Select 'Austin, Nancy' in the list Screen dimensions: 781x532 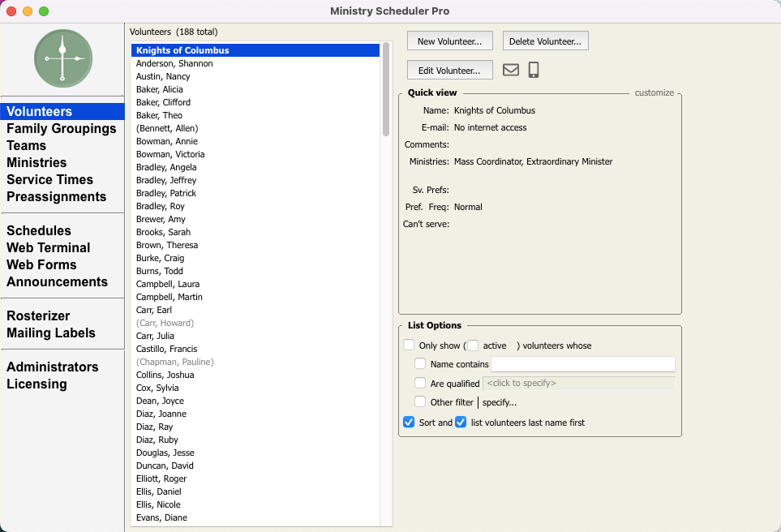click(255, 76)
